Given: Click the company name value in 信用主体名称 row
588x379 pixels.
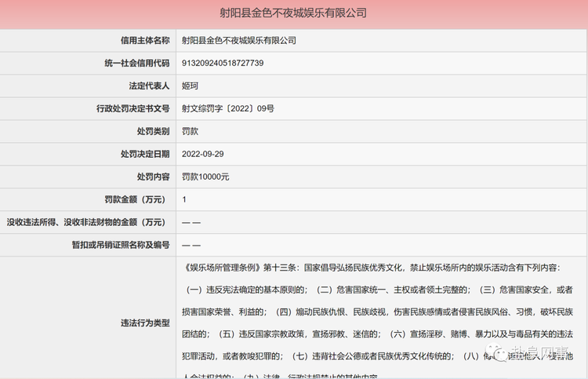Looking at the screenshot, I should point(239,40).
